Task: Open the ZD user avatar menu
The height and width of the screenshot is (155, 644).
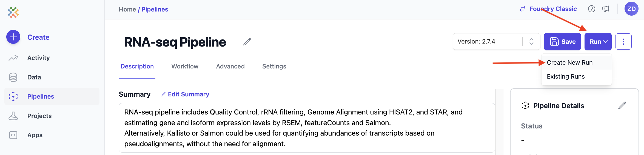Action: click(x=631, y=9)
